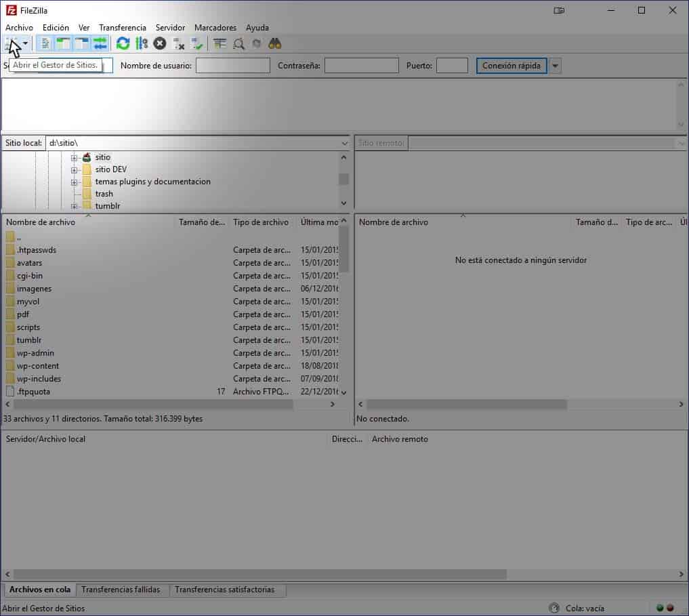Click the green refresh file lists icon
Image resolution: width=689 pixels, height=616 pixels.
point(123,43)
